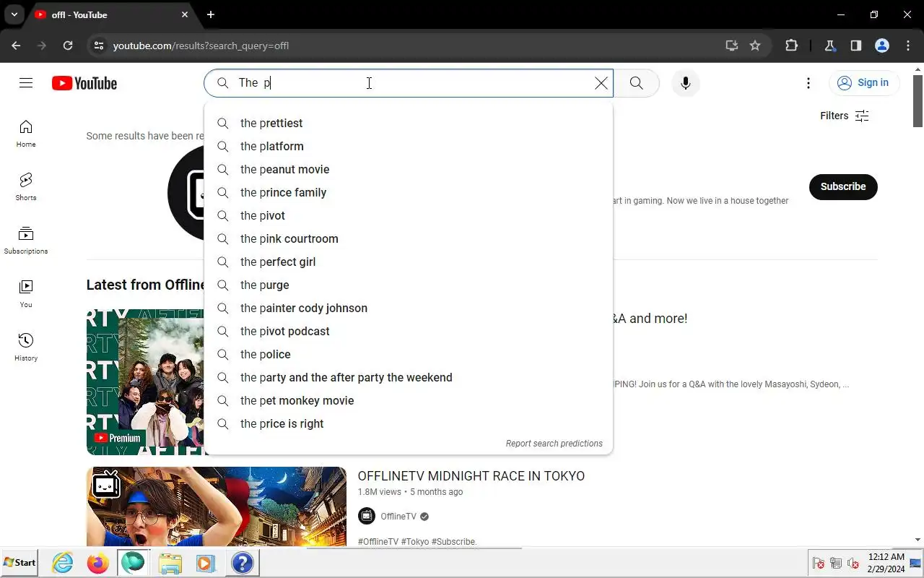
Task: Choose 'the pet monkey movie' suggestion
Action: coord(409,400)
